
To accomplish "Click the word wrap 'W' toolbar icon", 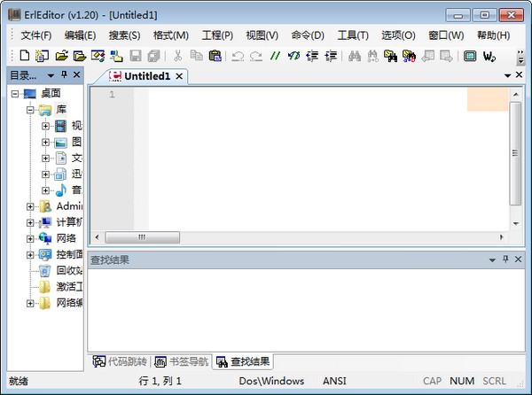I will (x=489, y=56).
